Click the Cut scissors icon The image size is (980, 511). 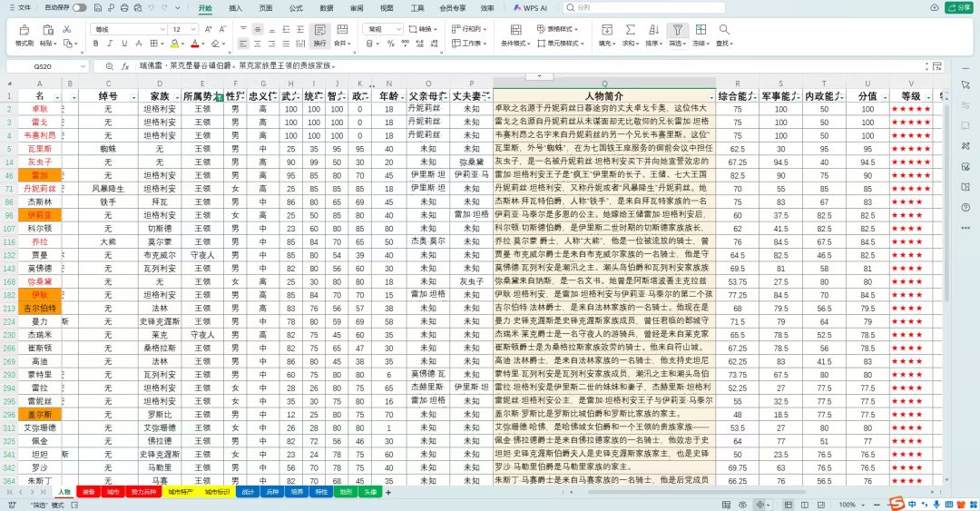67,29
